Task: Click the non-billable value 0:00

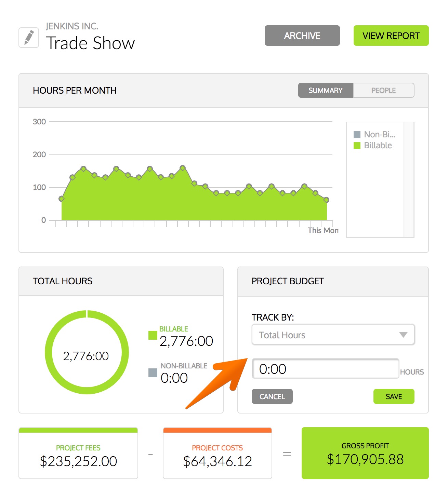Action: (x=174, y=378)
